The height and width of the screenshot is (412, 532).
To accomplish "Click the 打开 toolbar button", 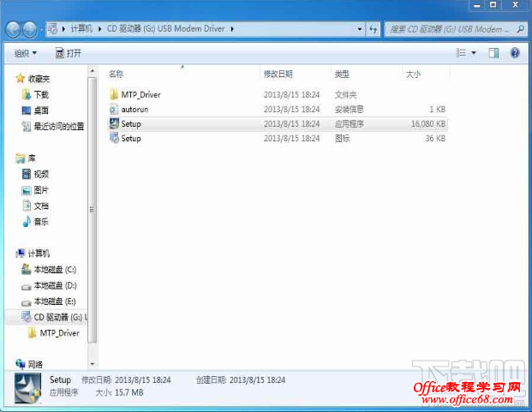I will [69, 53].
